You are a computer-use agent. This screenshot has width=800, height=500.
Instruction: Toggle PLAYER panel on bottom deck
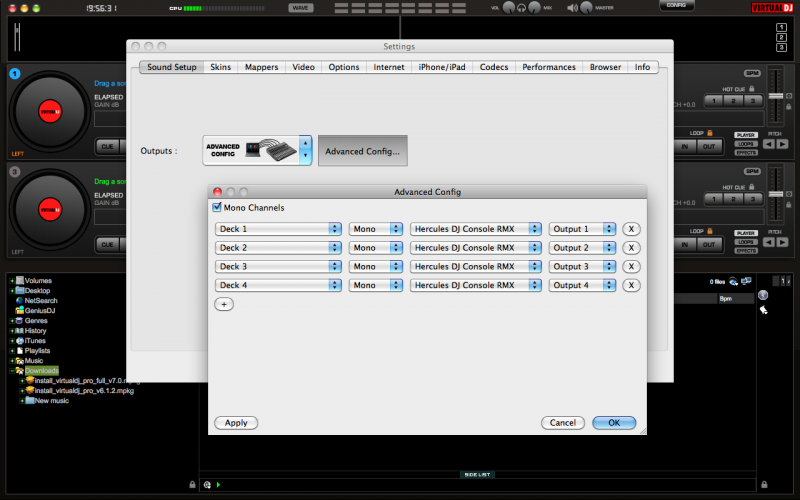click(x=746, y=233)
